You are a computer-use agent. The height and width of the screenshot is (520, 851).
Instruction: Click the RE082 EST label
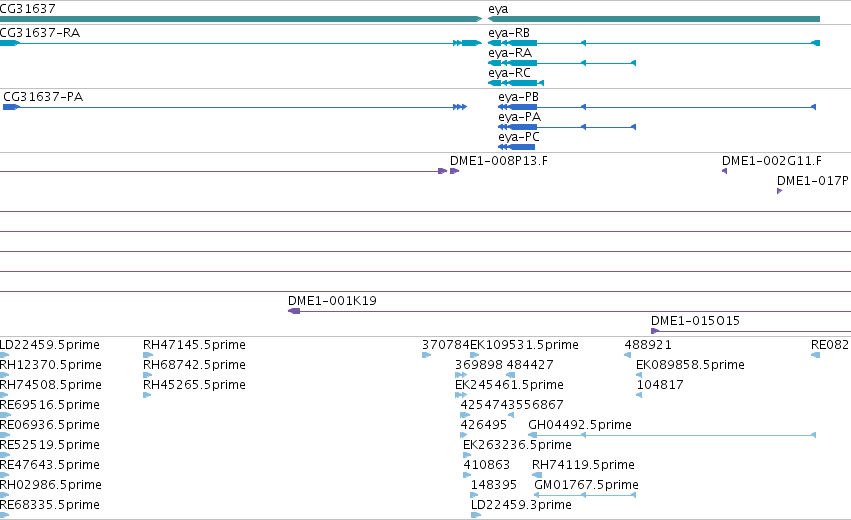coord(829,345)
